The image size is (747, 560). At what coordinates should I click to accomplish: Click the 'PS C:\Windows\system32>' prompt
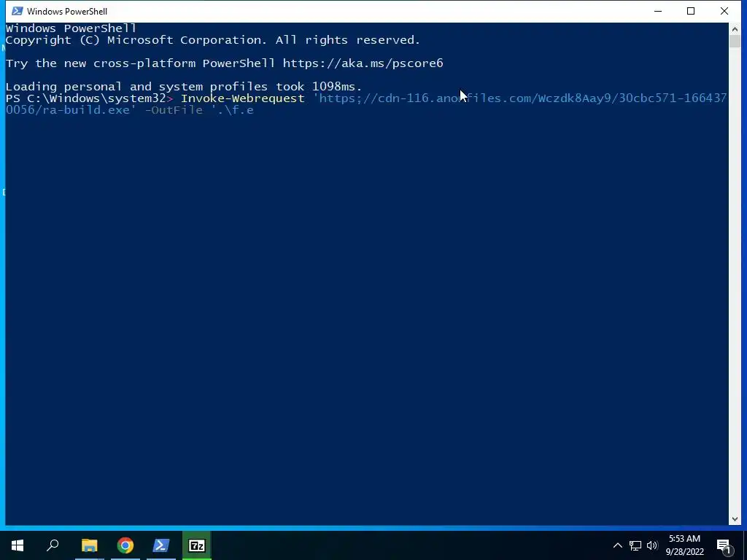(x=90, y=98)
